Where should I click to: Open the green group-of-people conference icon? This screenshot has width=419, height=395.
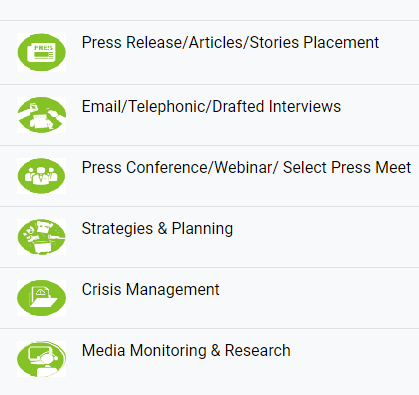(x=41, y=176)
